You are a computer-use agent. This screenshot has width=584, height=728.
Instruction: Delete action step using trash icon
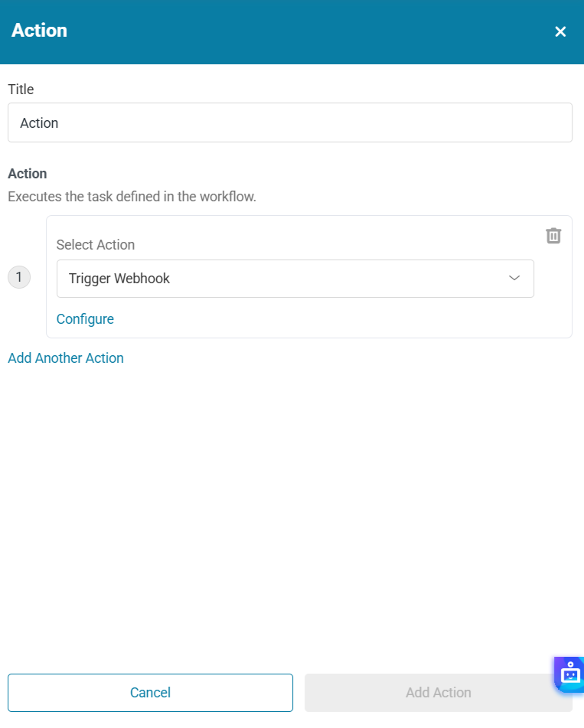click(553, 236)
